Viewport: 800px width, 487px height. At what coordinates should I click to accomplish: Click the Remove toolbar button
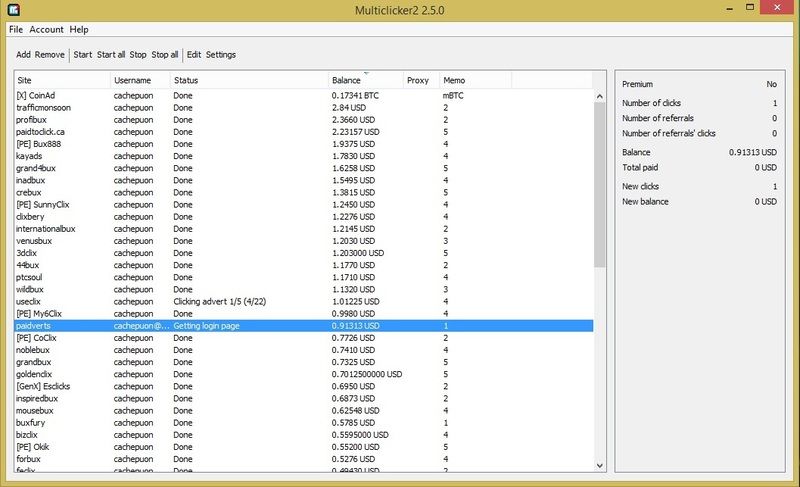49,55
